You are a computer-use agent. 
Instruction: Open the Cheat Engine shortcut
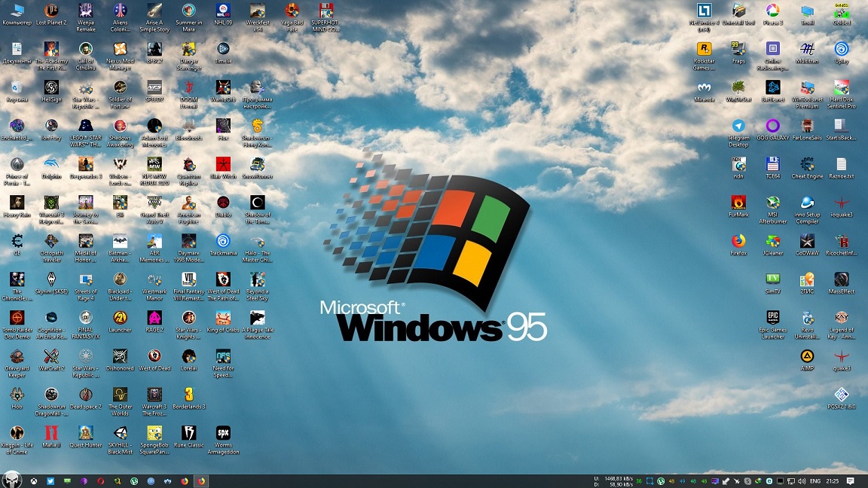click(x=807, y=168)
